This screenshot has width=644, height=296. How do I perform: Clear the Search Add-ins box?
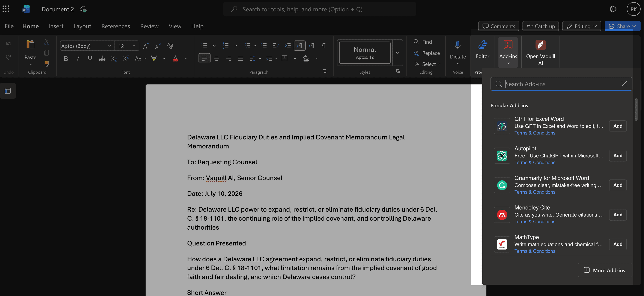624,84
